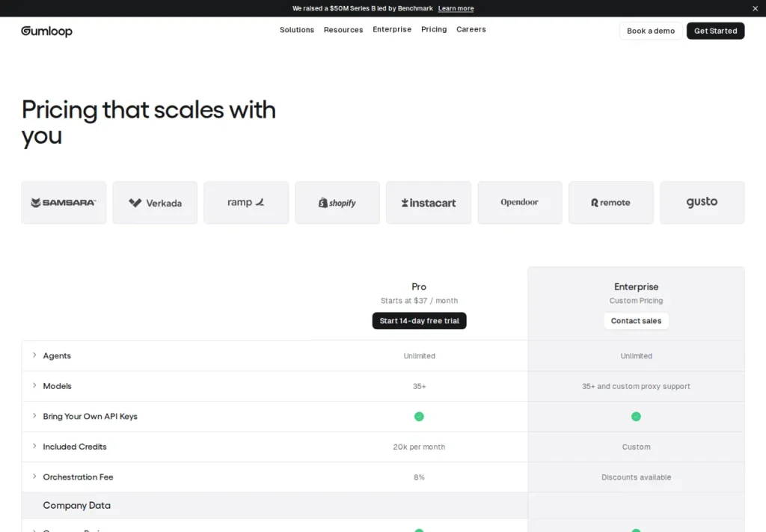Viewport: 766px width, 532px height.
Task: Click the Pro 'Unlimited' agents value
Action: coord(419,355)
